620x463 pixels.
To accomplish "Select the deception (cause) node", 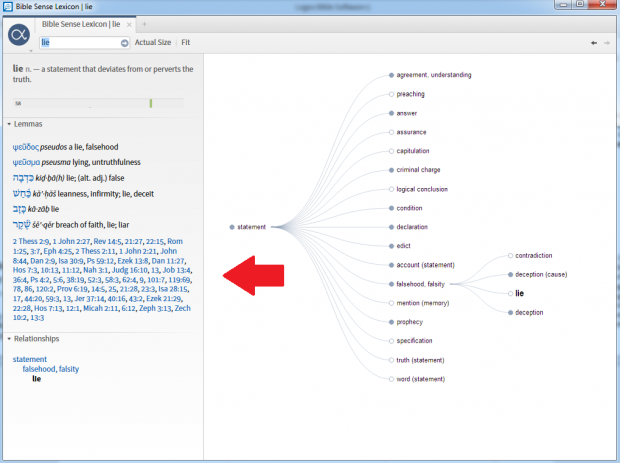I will 542,274.
